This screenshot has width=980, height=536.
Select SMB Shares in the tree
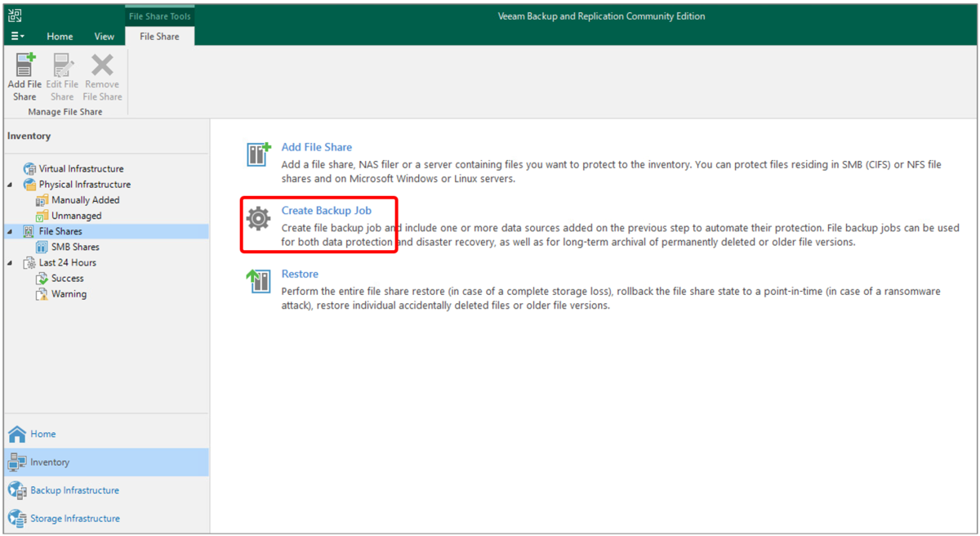click(x=75, y=247)
